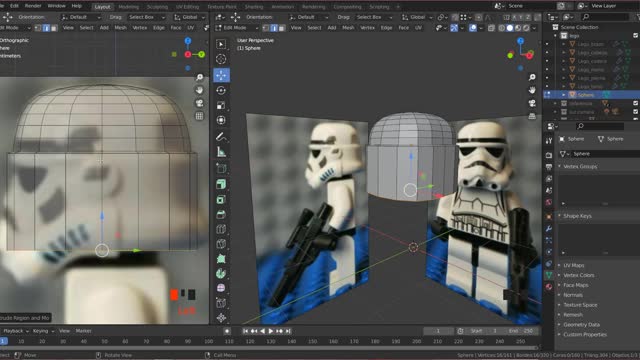This screenshot has width=640, height=360.
Task: Open the Vertex menu in right viewport
Action: [367, 28]
